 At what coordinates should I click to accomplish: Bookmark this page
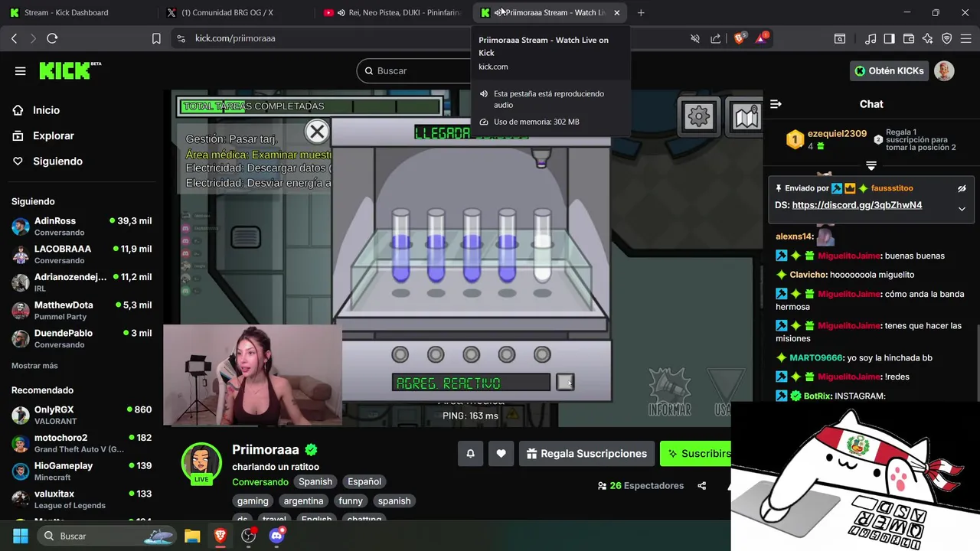point(156,38)
